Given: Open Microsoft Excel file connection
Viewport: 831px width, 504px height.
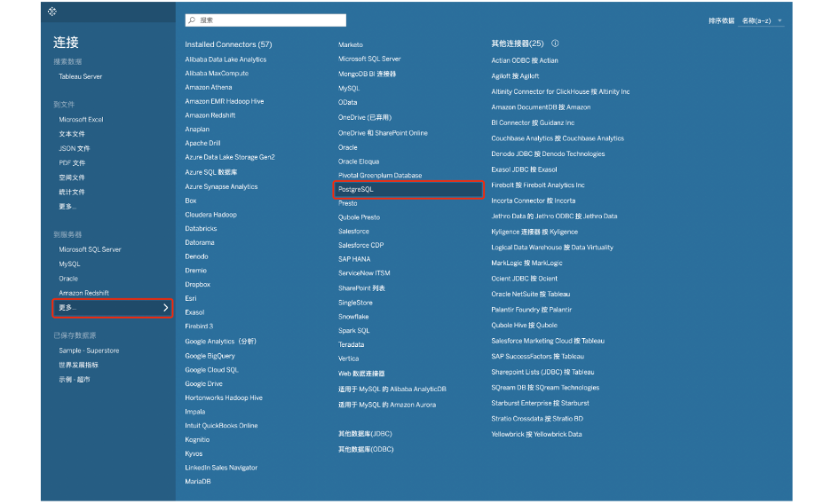Looking at the screenshot, I should click(81, 120).
